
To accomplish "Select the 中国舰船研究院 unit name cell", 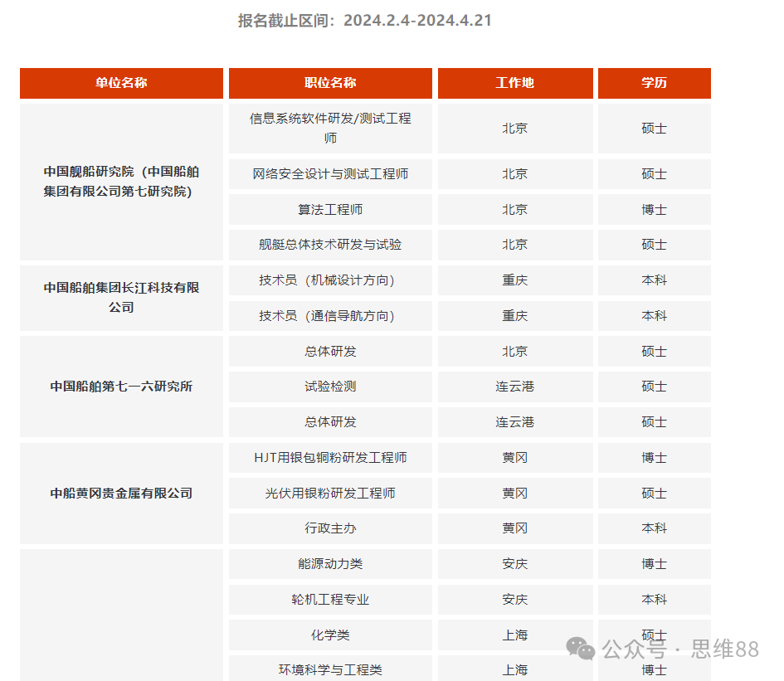I will click(x=121, y=182).
